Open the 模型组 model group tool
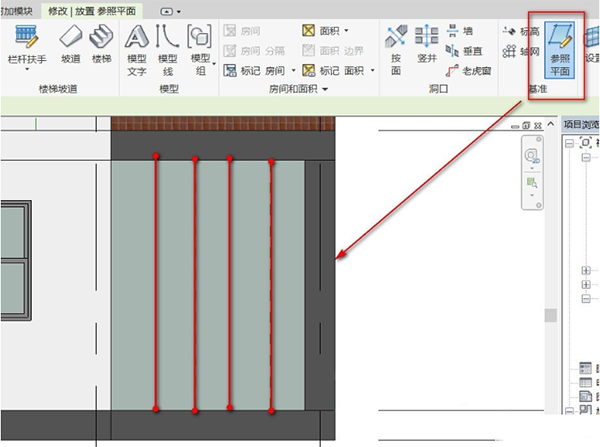The image size is (600, 447). tap(200, 51)
